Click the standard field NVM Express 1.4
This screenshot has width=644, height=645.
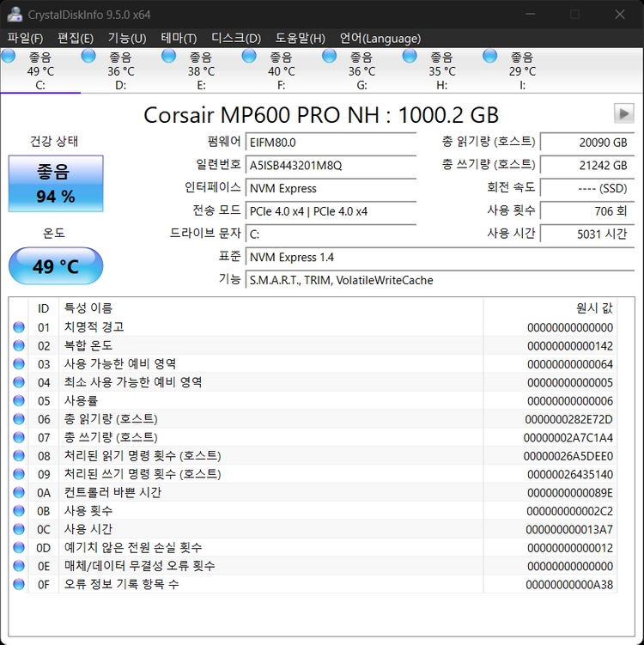(x=440, y=258)
